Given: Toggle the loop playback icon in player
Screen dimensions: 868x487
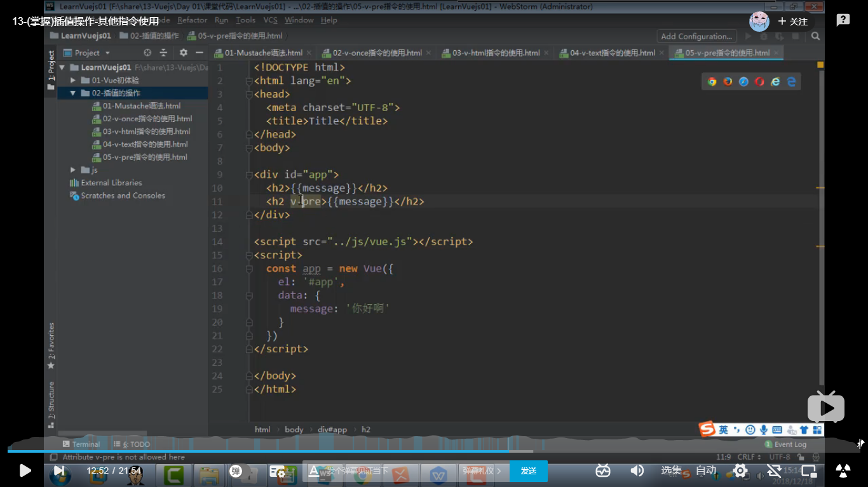Looking at the screenshot, I should tap(774, 470).
